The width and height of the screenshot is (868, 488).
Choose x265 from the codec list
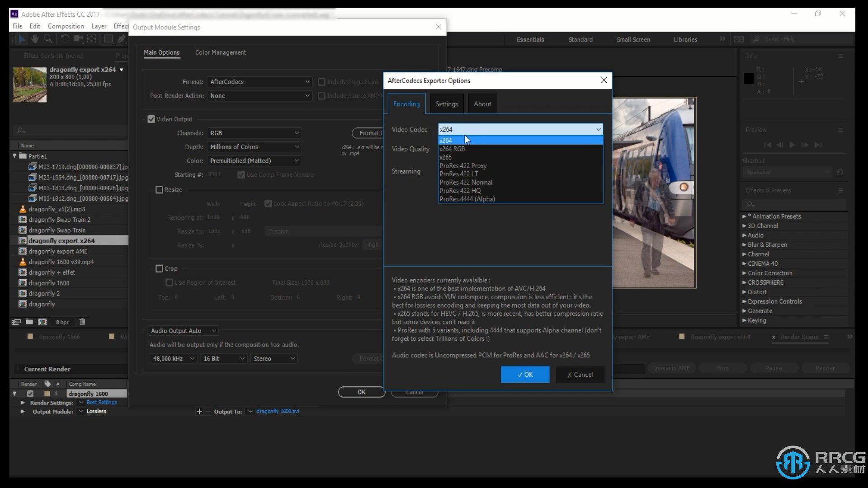click(x=520, y=157)
